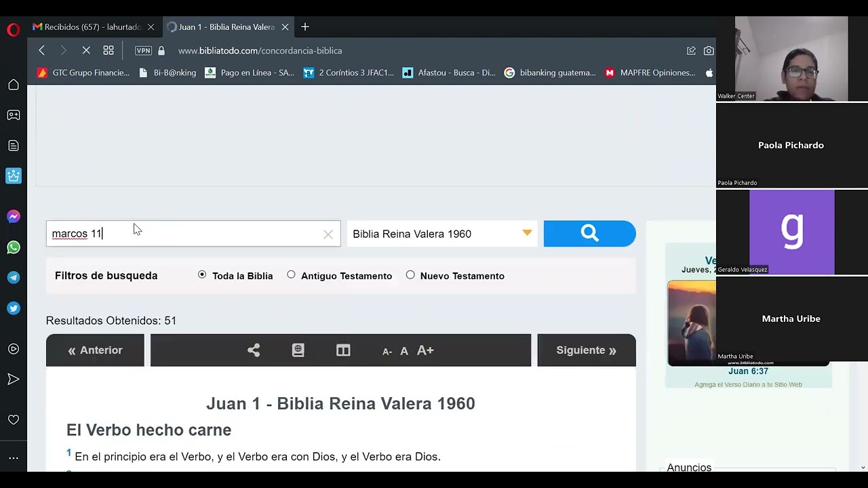Open the bookmarks heart icon in sidebar

(14, 420)
